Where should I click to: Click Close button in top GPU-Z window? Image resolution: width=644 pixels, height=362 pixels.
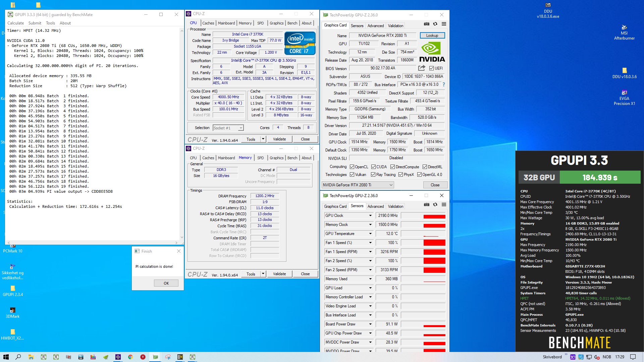point(435,185)
